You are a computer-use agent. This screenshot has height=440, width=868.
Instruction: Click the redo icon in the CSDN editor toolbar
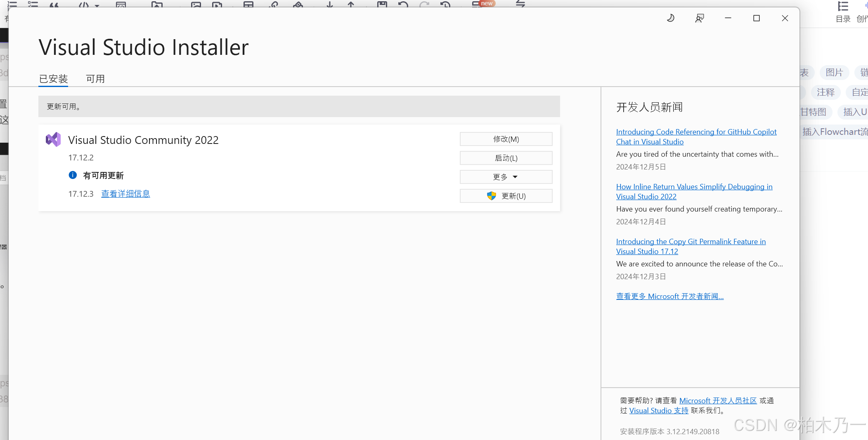click(x=424, y=4)
